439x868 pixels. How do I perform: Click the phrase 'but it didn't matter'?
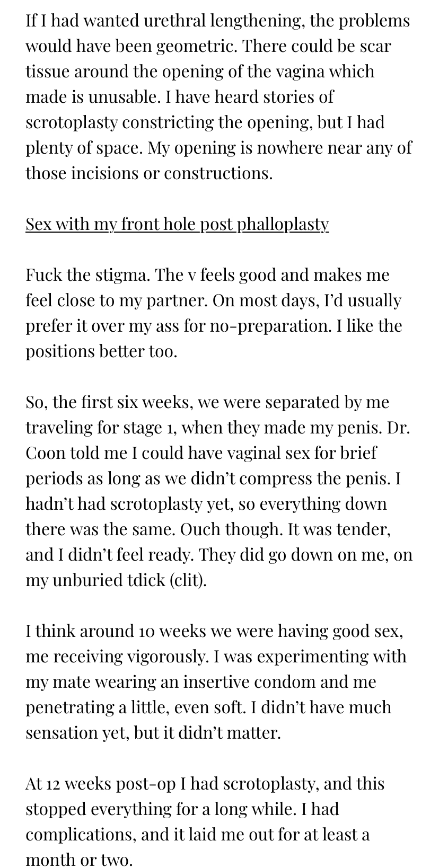click(207, 733)
